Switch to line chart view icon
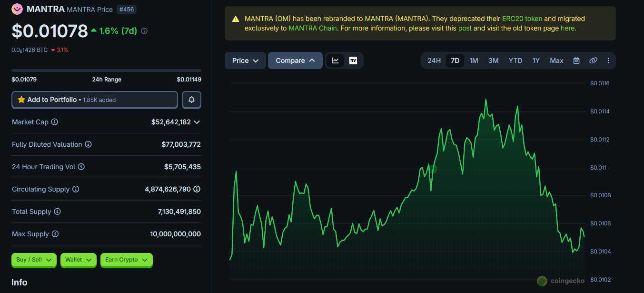This screenshot has height=293, width=644. click(336, 61)
